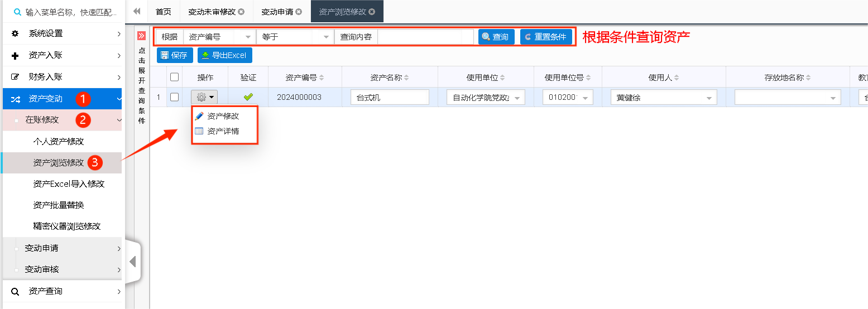Click the 导出Excel button
The height and width of the screenshot is (309, 868).
tap(224, 55)
